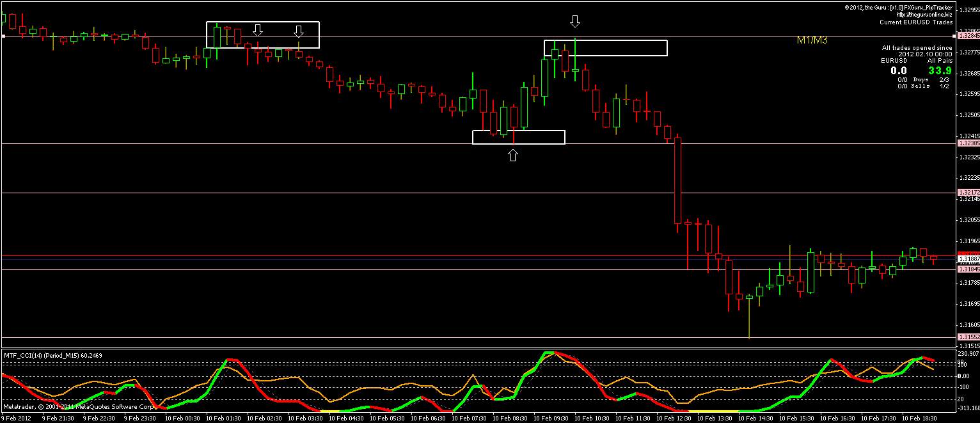Screen dimensions: 980x423
Task: Click the EURUSD 0.0 pip counter
Action: pyautogui.click(x=899, y=70)
